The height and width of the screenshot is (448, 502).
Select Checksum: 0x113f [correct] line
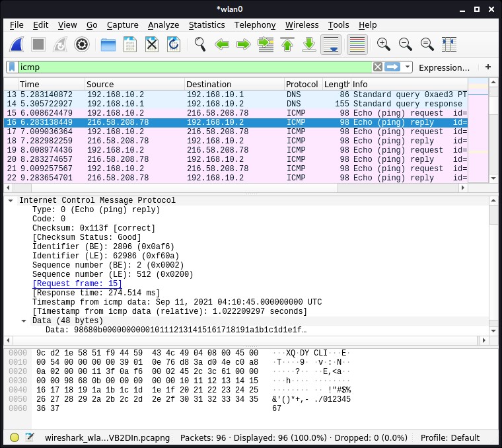pyautogui.click(x=94, y=228)
